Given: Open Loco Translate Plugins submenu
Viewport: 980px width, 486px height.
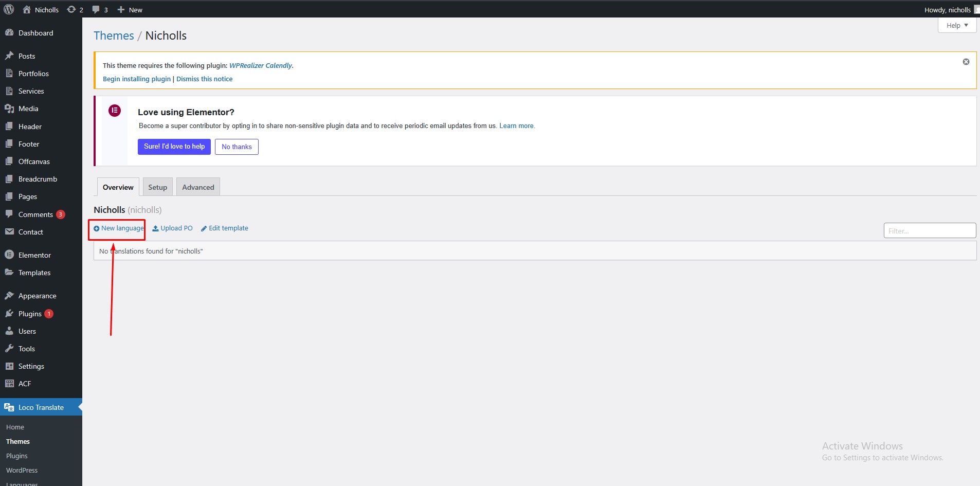Looking at the screenshot, I should (17, 456).
